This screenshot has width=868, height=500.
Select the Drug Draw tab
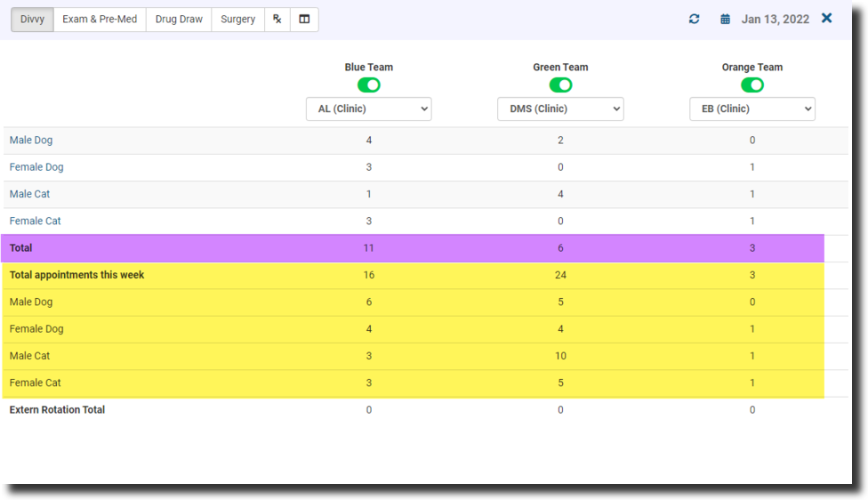pos(179,19)
